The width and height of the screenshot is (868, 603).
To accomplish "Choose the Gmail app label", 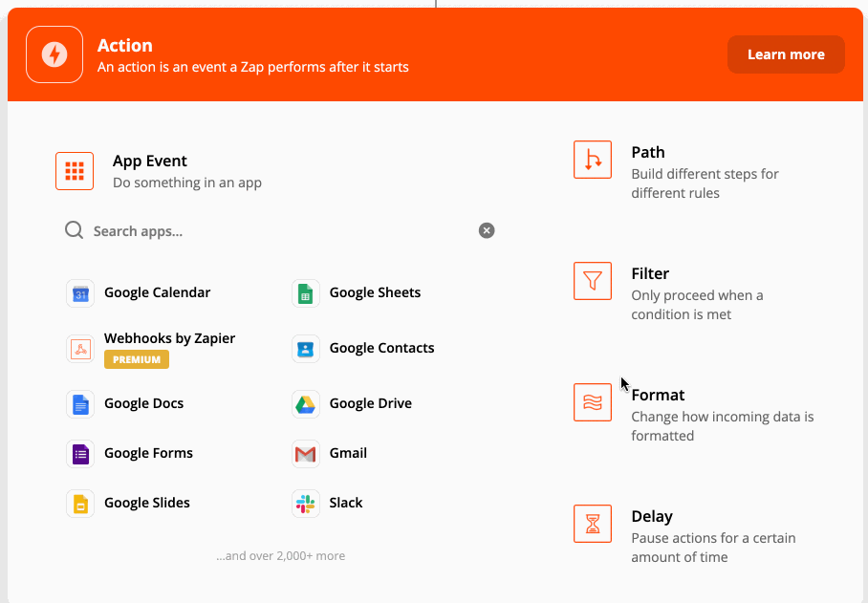I will (348, 453).
